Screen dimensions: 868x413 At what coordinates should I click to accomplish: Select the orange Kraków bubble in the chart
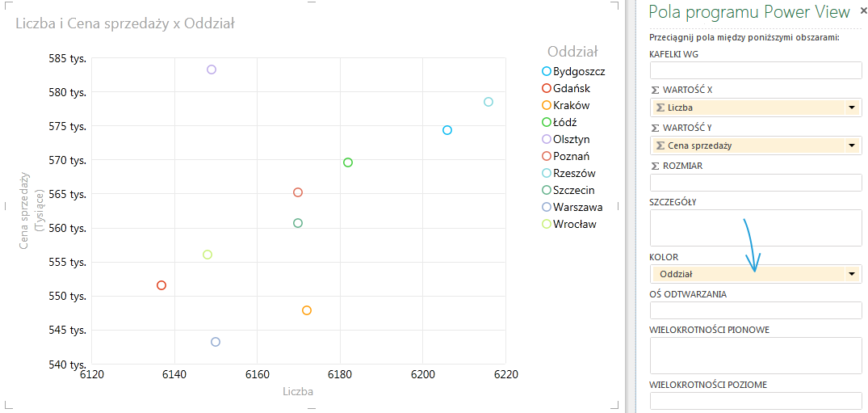pyautogui.click(x=307, y=310)
